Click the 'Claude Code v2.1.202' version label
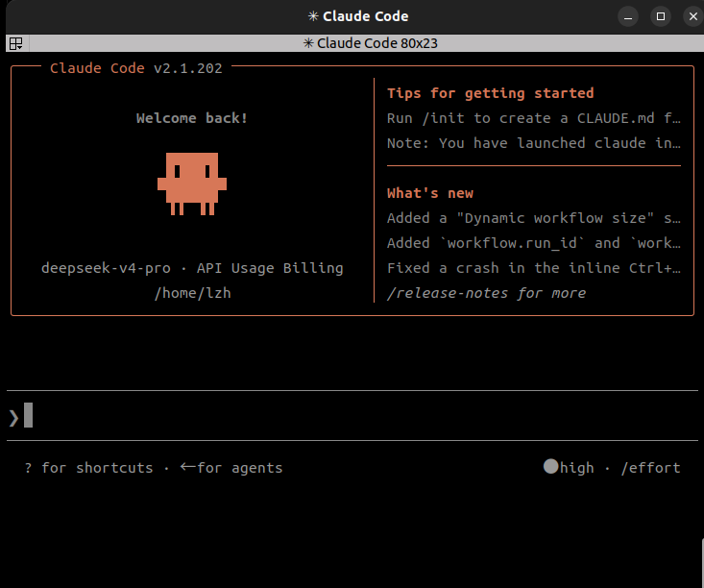 tap(136, 68)
